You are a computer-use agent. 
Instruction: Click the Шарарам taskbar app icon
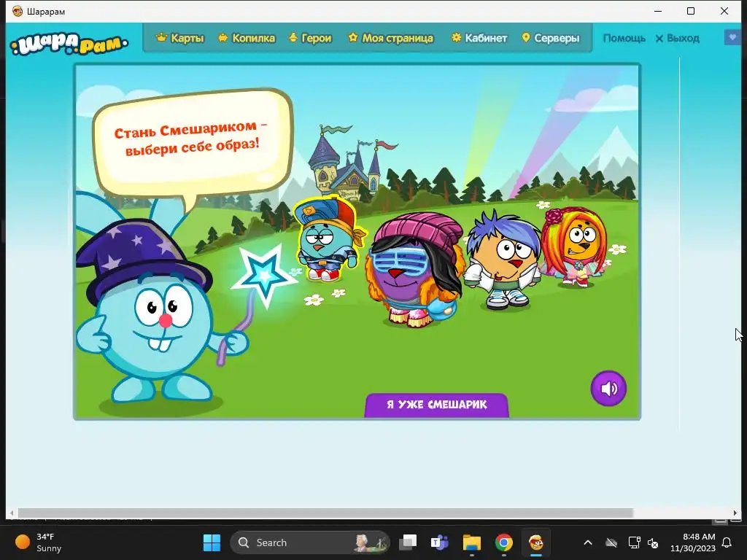coord(536,542)
